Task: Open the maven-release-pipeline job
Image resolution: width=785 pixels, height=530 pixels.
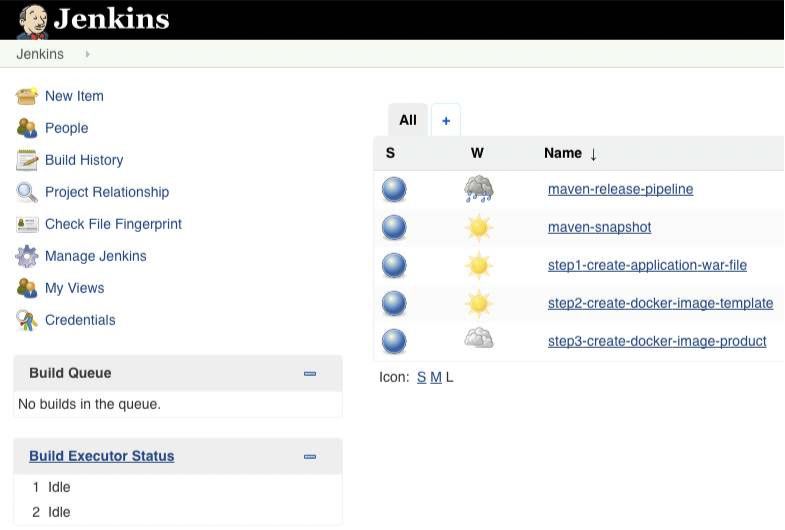Action: (x=620, y=189)
